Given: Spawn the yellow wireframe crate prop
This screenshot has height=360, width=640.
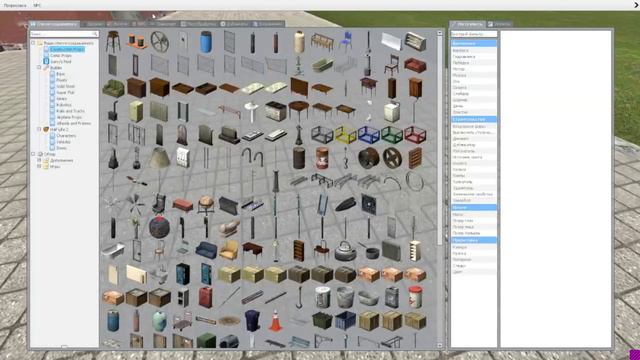Looking at the screenshot, I should [x=346, y=135].
